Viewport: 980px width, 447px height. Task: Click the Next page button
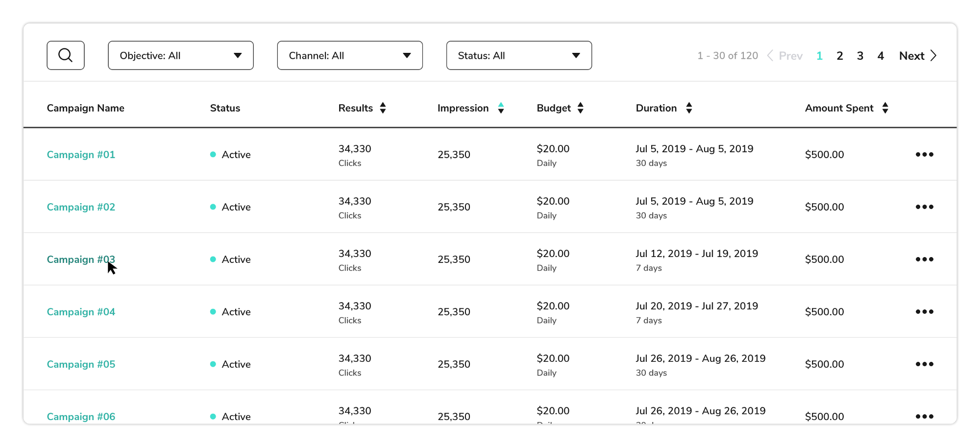click(917, 56)
